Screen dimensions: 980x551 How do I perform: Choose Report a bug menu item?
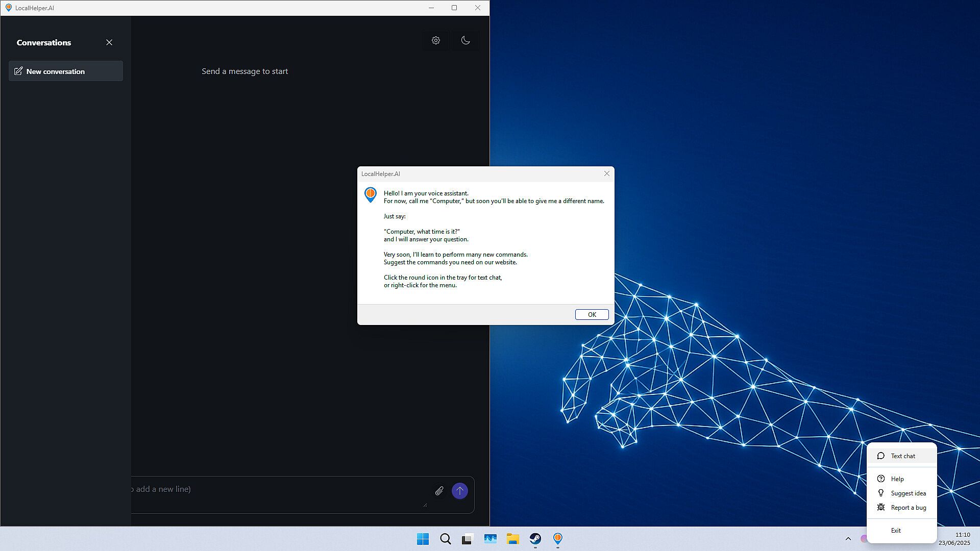point(908,507)
